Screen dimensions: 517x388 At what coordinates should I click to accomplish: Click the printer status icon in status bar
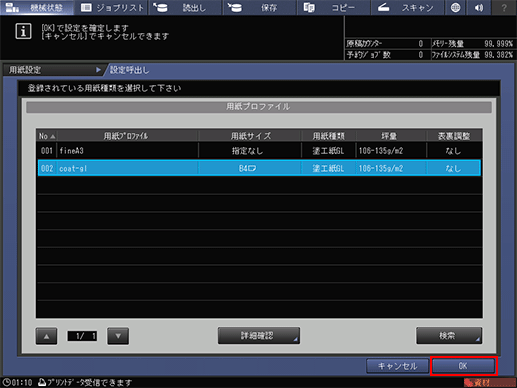(x=42, y=382)
